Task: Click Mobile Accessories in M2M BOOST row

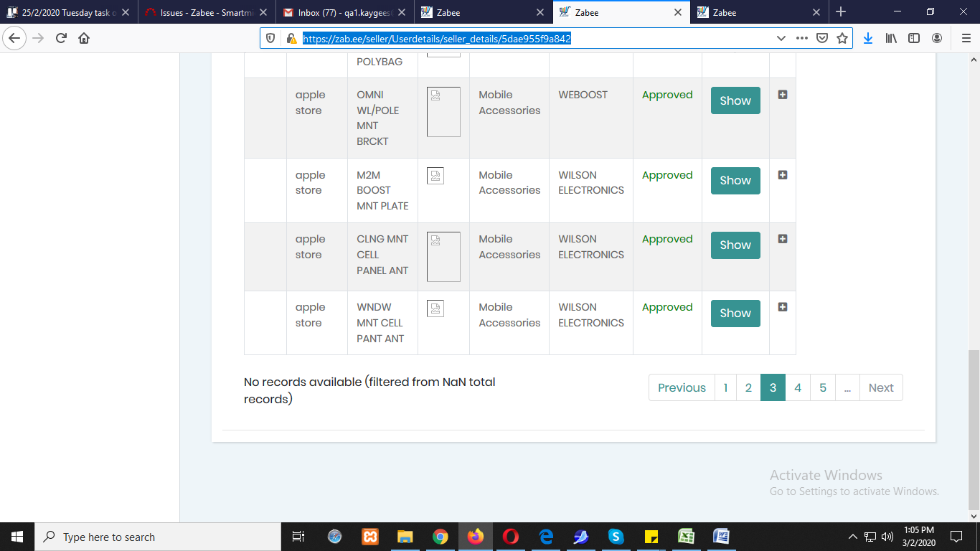Action: pos(509,182)
